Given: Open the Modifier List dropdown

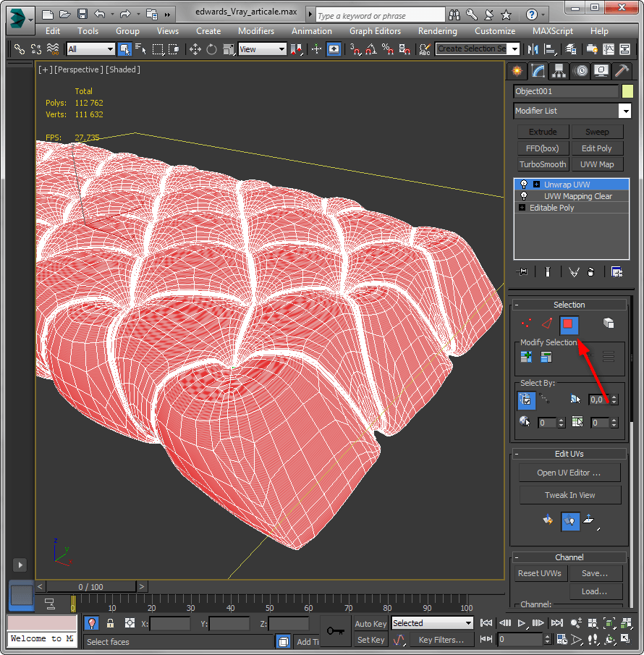Looking at the screenshot, I should tap(624, 111).
